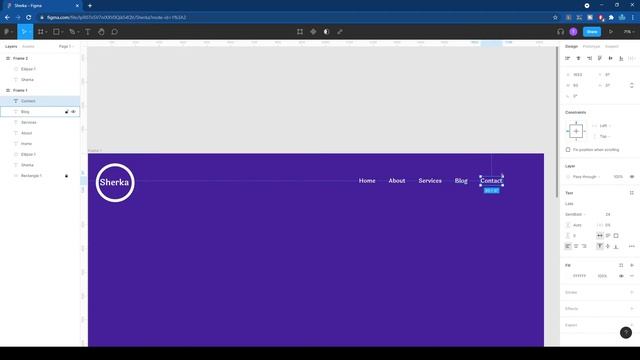Add an effect with plus
640x360 pixels.
[632, 309]
